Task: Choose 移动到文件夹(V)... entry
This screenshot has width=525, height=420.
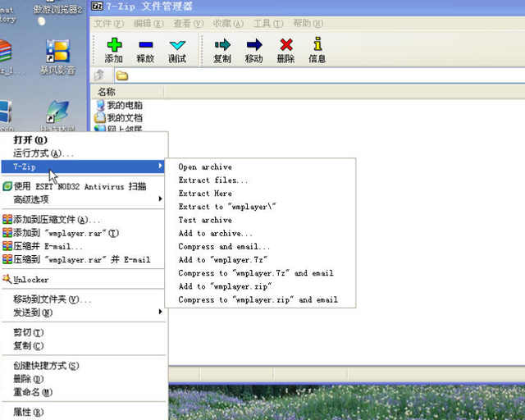Action: click(x=84, y=299)
